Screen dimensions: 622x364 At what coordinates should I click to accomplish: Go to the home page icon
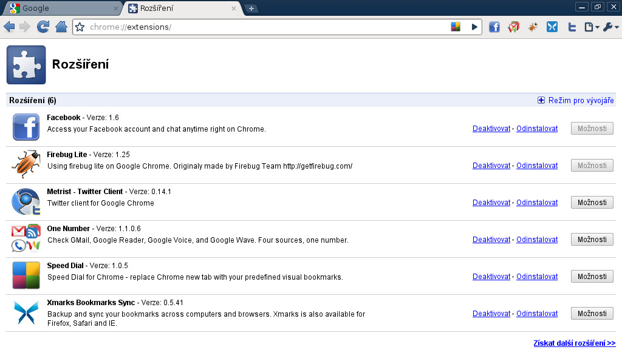(61, 27)
